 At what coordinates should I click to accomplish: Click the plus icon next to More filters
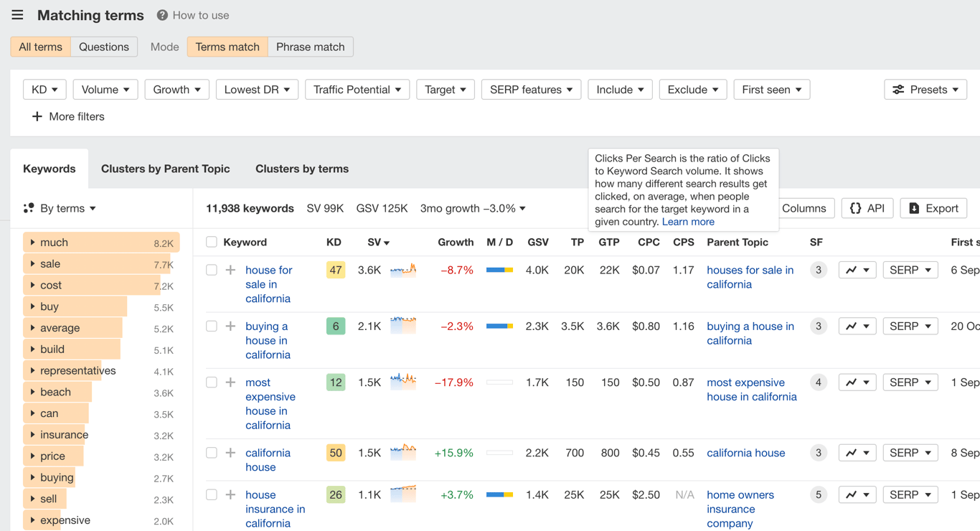coord(37,116)
